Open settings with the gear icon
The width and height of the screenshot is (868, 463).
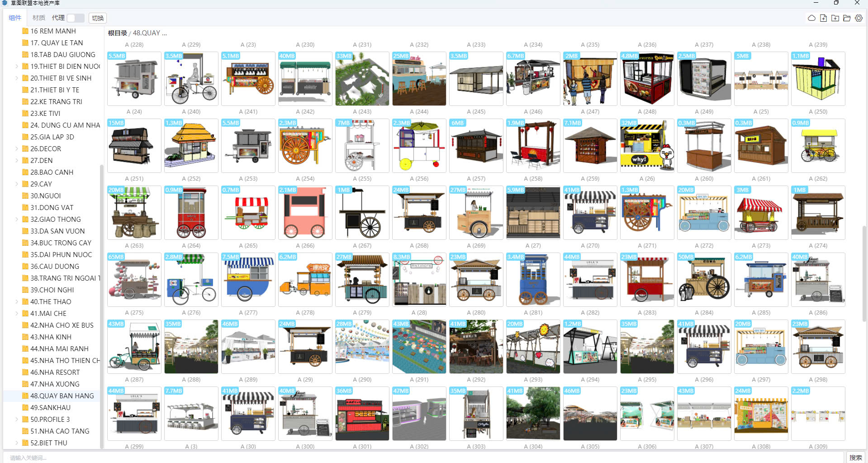click(859, 18)
